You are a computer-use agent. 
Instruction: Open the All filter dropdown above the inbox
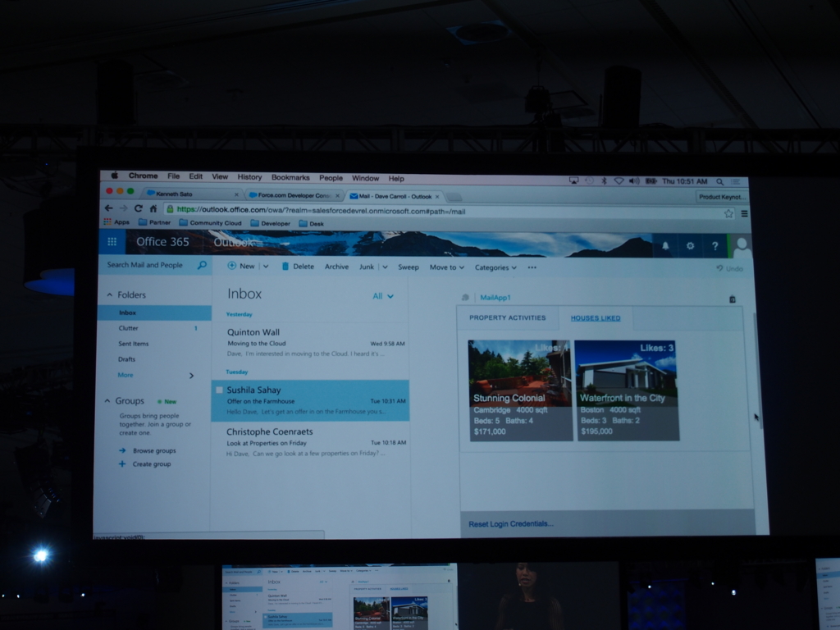382,295
